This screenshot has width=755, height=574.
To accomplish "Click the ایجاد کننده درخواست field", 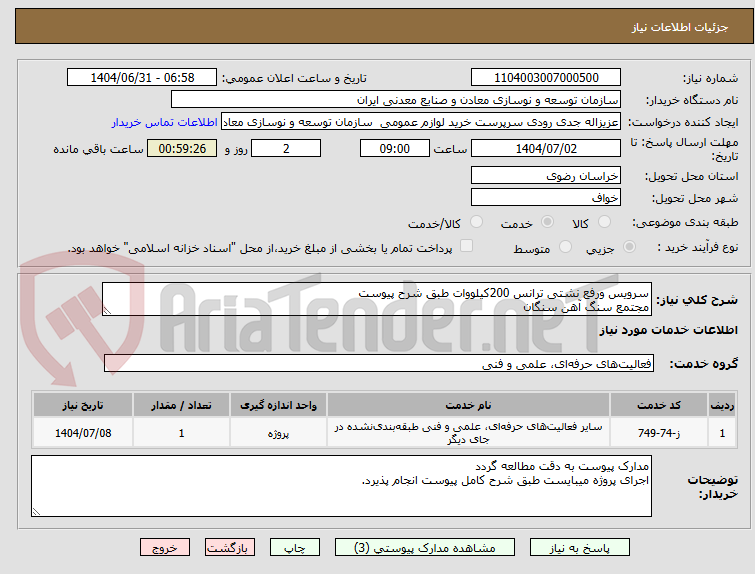I will pos(421,122).
